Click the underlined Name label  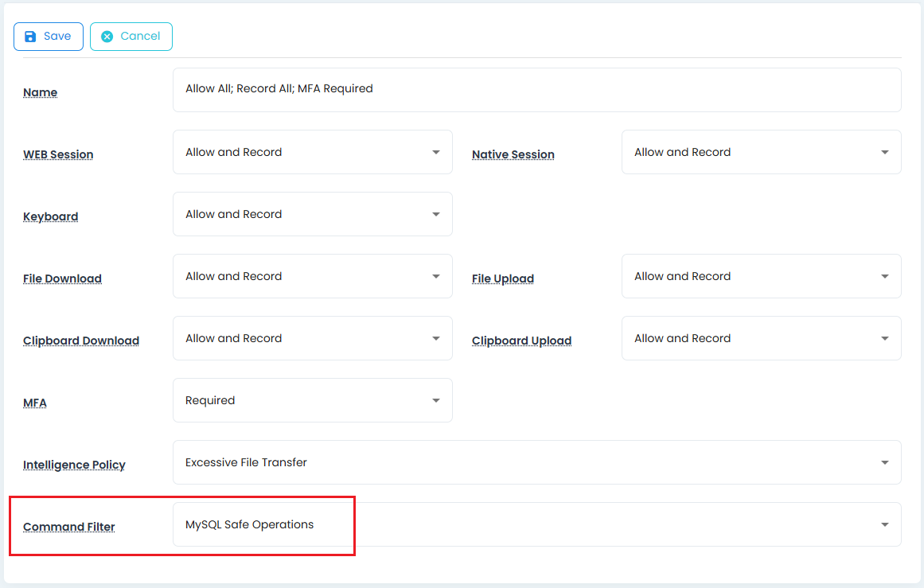coord(40,92)
